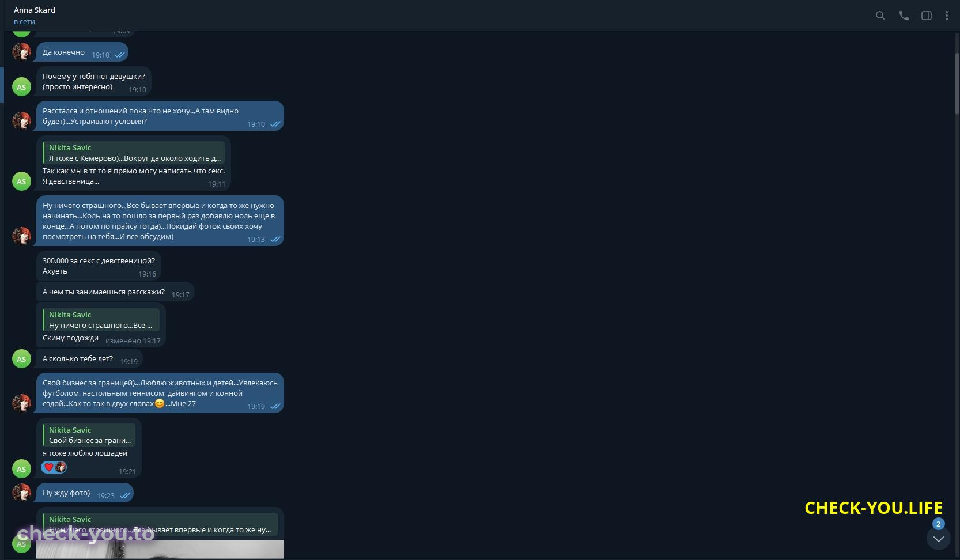Click message 'Почему у тебя нет девушки?'

[93, 81]
